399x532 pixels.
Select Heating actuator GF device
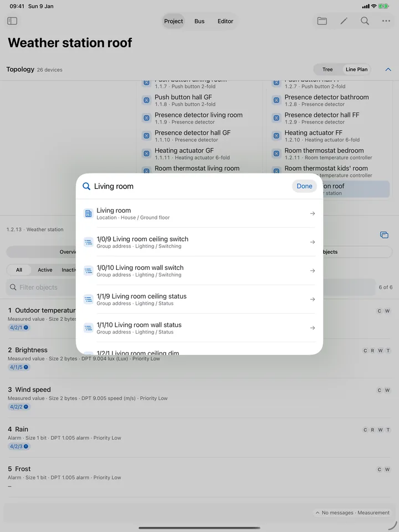tap(200, 154)
